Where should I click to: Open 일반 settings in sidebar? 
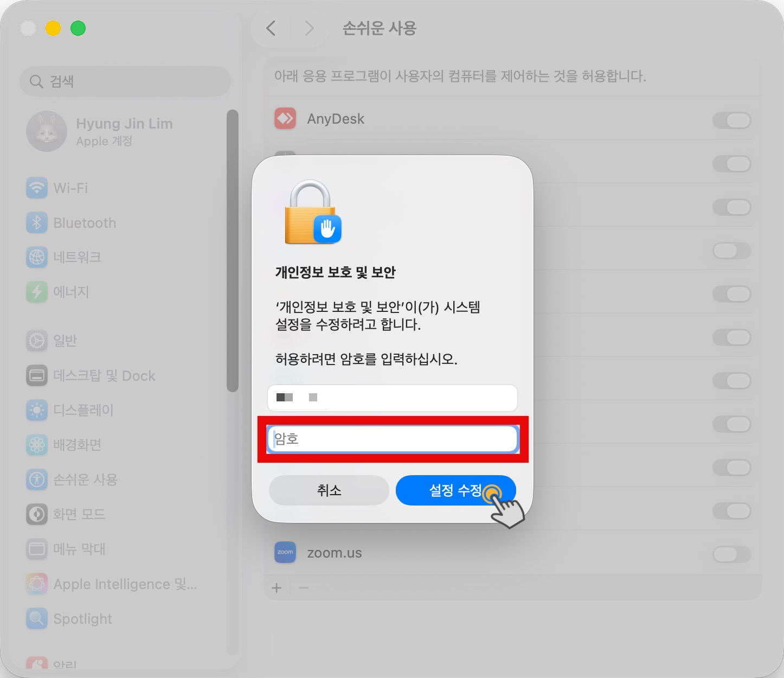point(65,341)
